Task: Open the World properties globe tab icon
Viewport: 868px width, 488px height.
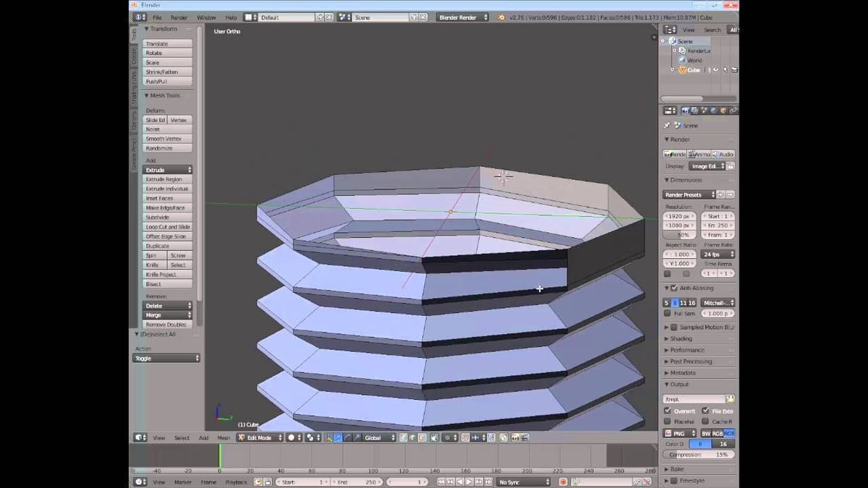Action: pyautogui.click(x=714, y=111)
